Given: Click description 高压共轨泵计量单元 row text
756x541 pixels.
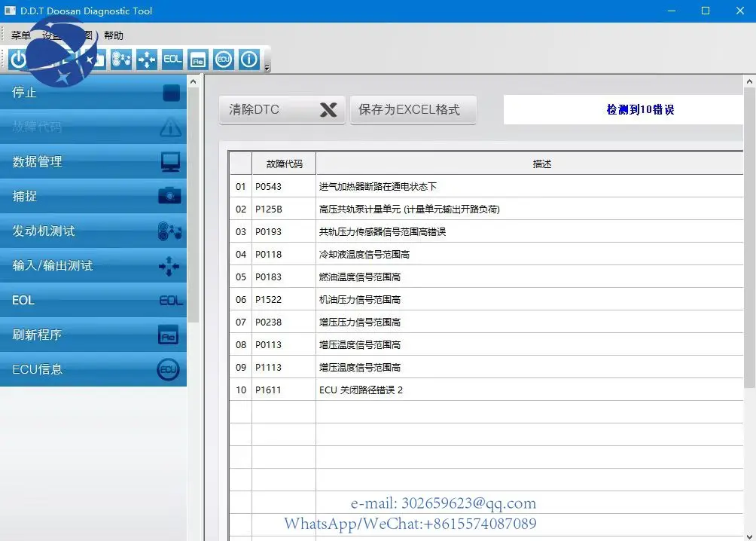Looking at the screenshot, I should [x=410, y=209].
